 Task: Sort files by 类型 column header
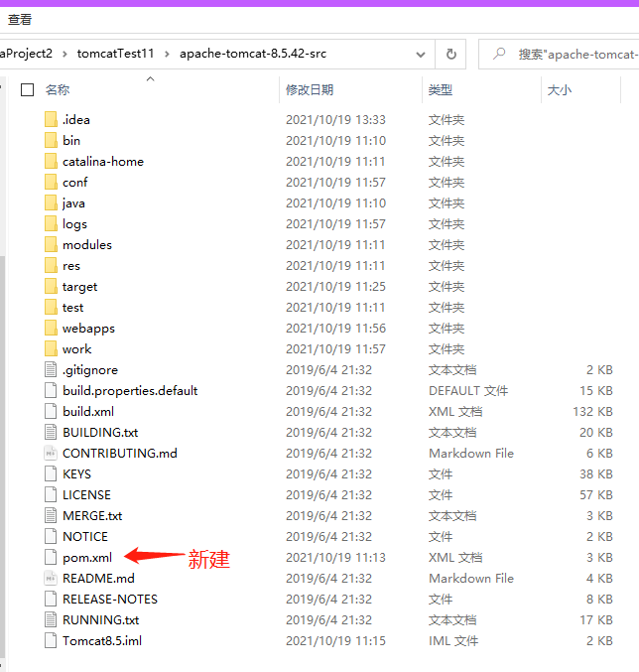point(441,89)
